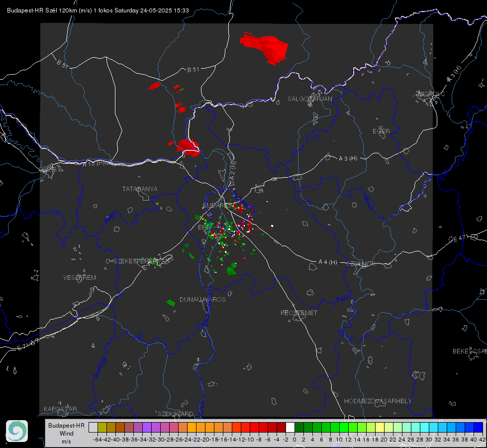Image resolution: width=487 pixels, height=448 pixels.
Task: Select the BUDAPEST label at map center
Action: pos(219,205)
